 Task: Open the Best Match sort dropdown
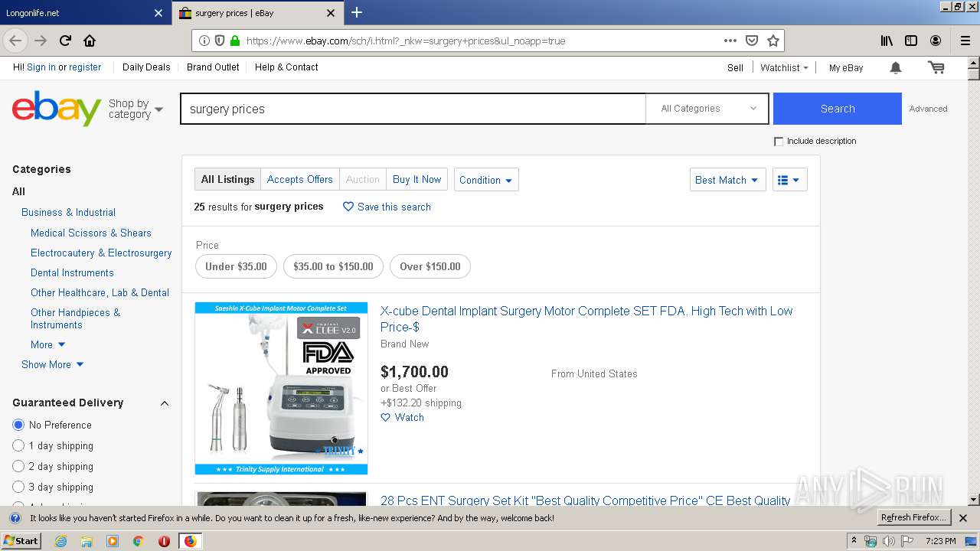tap(727, 180)
